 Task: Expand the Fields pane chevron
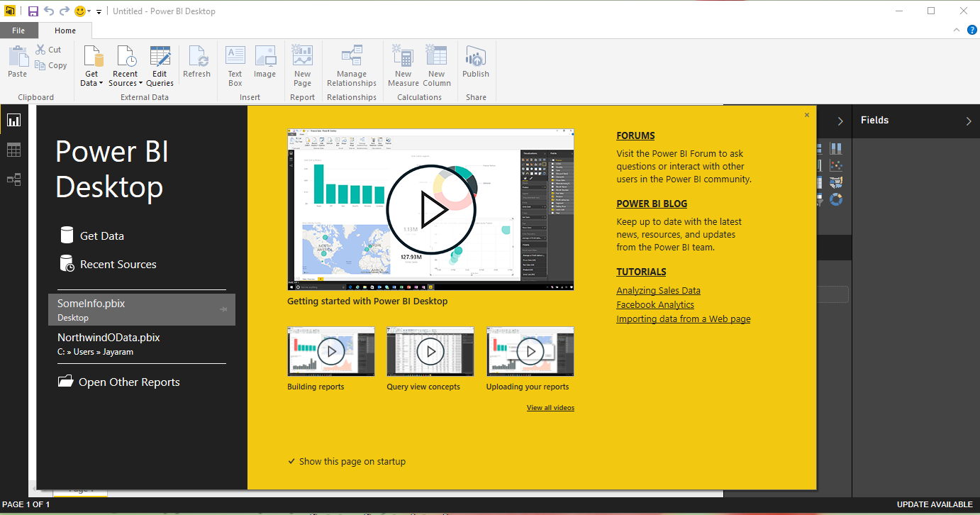pos(969,121)
